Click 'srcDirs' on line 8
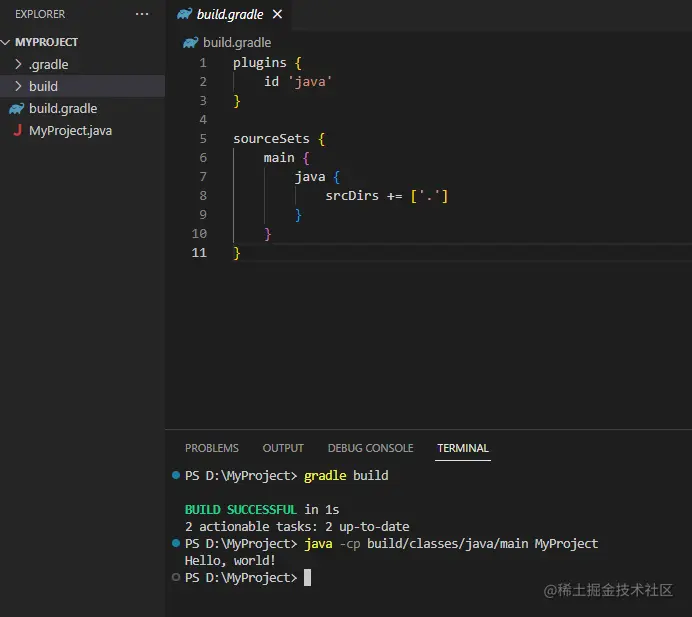692x617 pixels. (x=352, y=196)
